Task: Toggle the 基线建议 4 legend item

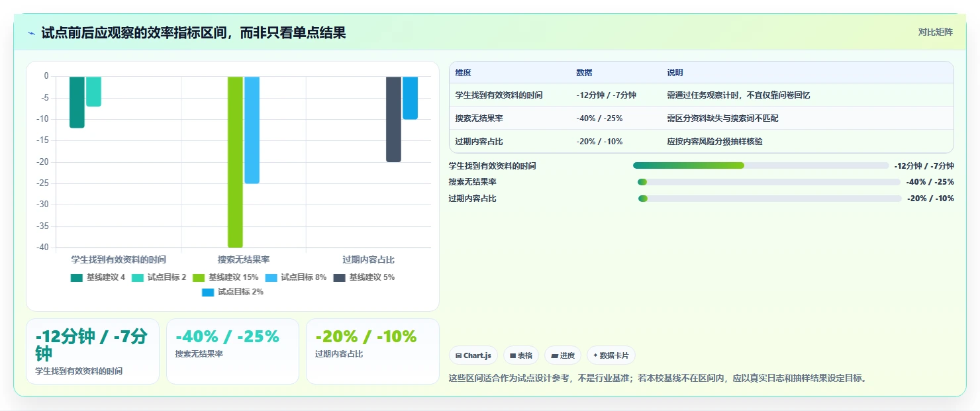Action: tap(98, 277)
